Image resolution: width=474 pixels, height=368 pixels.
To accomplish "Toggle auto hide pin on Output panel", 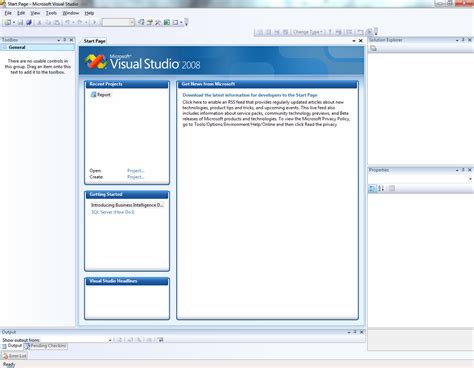I will pos(355,332).
